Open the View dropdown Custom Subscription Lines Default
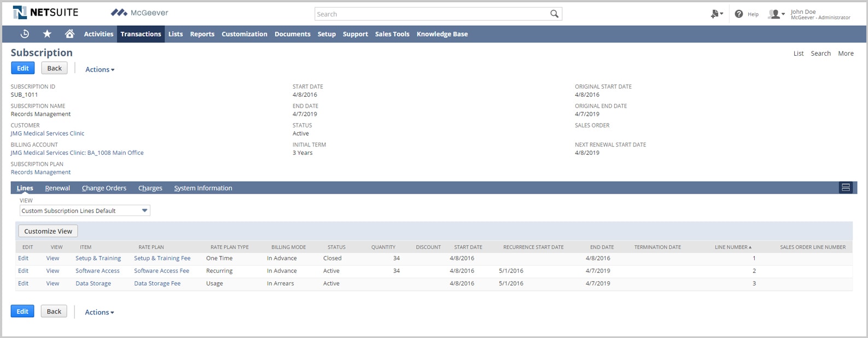Viewport: 868px width, 338px height. pos(85,211)
